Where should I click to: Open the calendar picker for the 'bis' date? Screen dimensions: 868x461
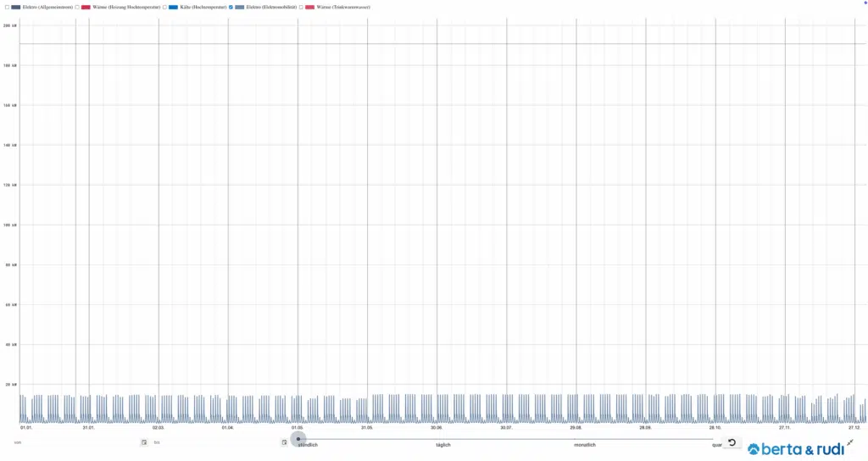coord(284,442)
